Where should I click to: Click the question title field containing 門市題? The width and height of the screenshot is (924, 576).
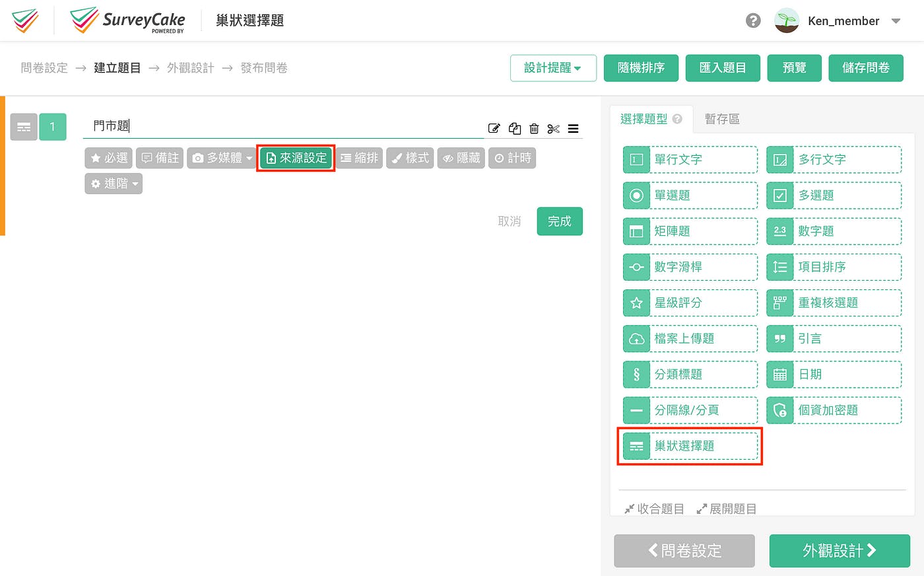tap(284, 126)
